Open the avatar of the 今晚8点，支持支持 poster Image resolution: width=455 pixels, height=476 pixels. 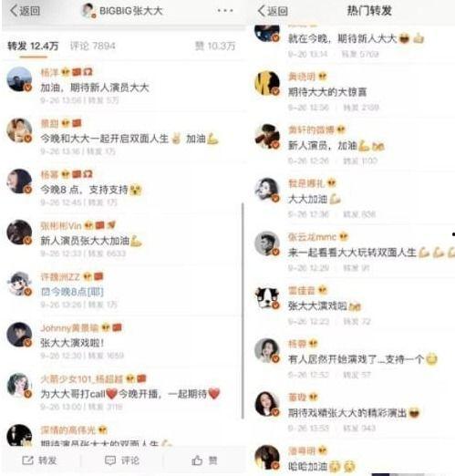(x=19, y=181)
